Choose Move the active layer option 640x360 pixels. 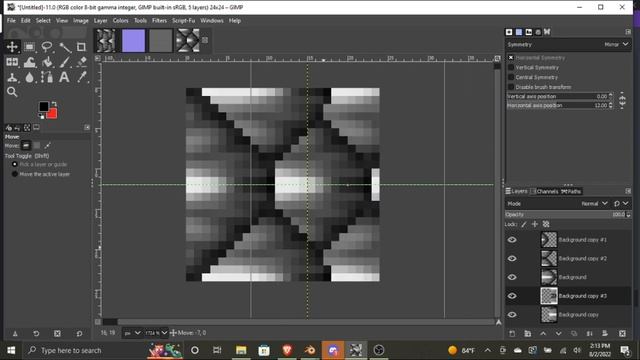pyautogui.click(x=15, y=174)
